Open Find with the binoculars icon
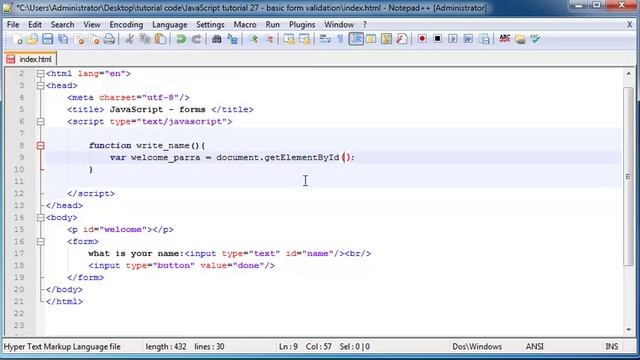This screenshot has height=360, width=640. click(x=217, y=39)
